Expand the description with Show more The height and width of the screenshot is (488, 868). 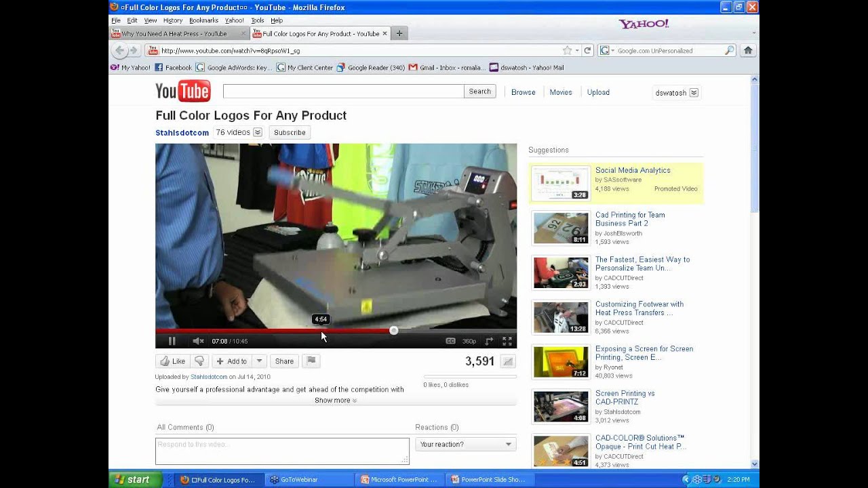pos(336,401)
